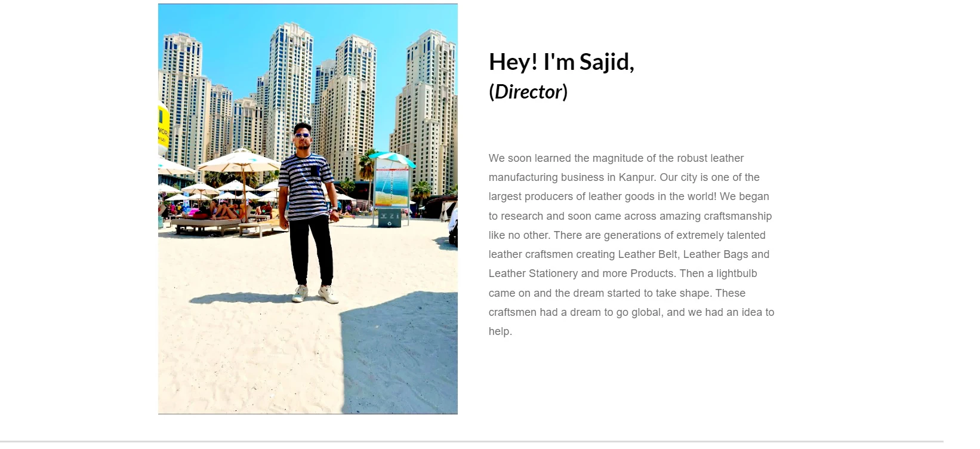Select the italic "(Director)" subtitle
Viewport: 980px width, 449px height.
point(528,92)
